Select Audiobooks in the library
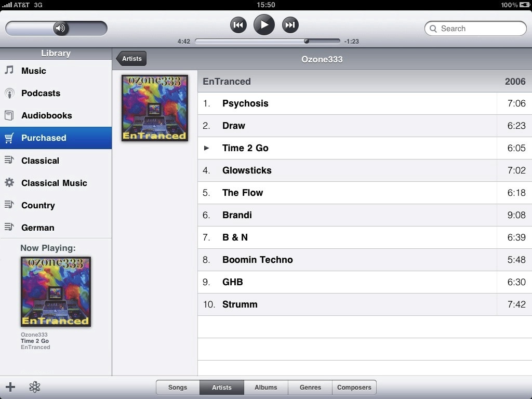Screen dimensions: 532x399 tap(46, 115)
